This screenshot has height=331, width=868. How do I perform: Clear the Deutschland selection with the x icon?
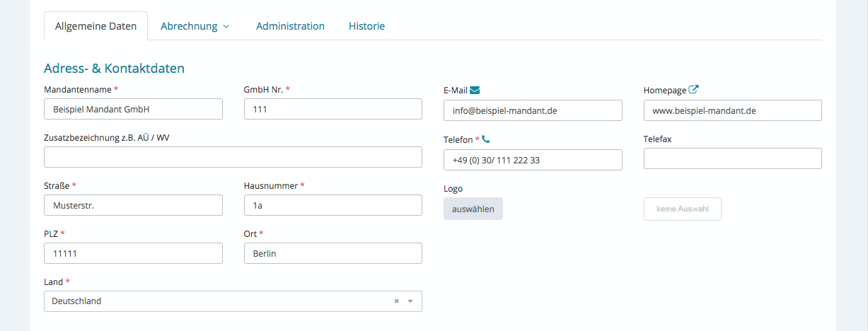point(396,301)
